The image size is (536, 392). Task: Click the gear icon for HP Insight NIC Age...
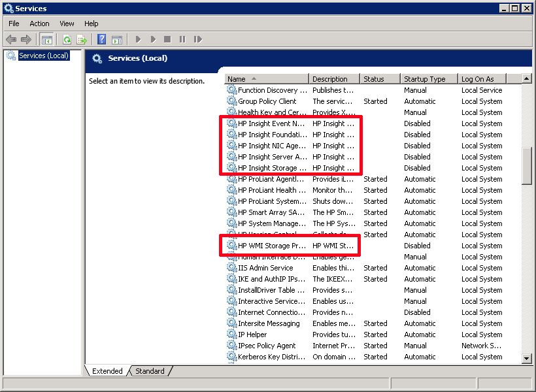click(232, 145)
